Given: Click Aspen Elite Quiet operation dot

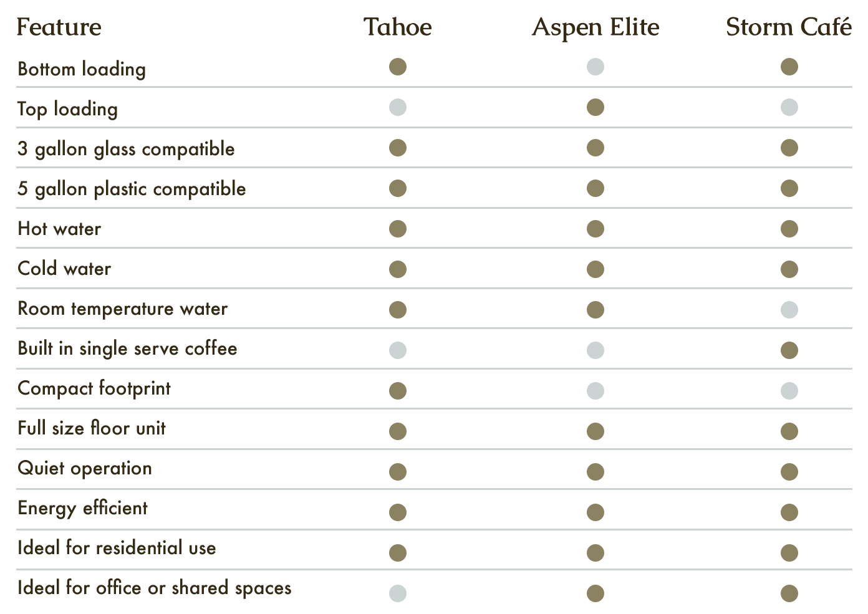Looking at the screenshot, I should pyautogui.click(x=596, y=472).
